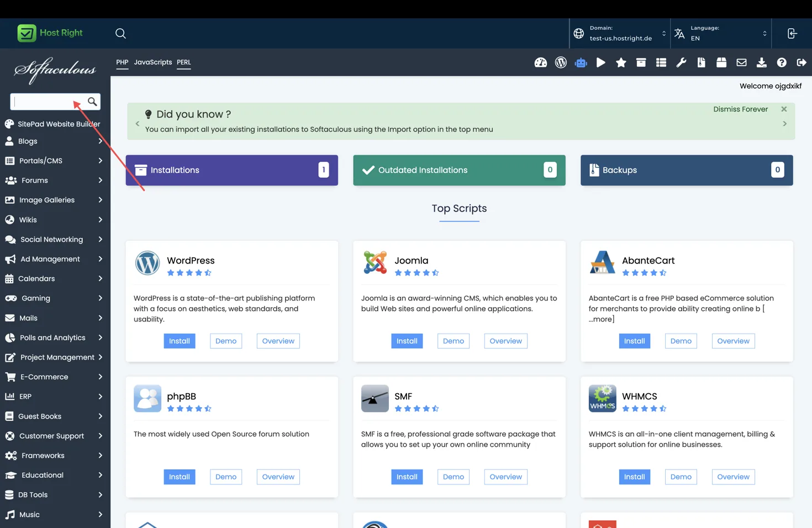Open WordPress Manager icon in toolbar

coord(561,62)
